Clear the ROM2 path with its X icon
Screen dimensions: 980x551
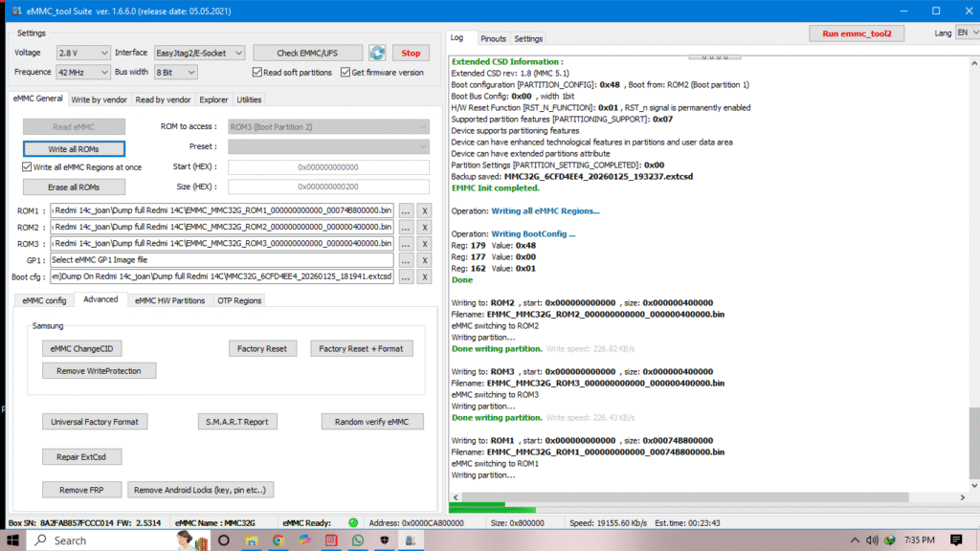[426, 227]
